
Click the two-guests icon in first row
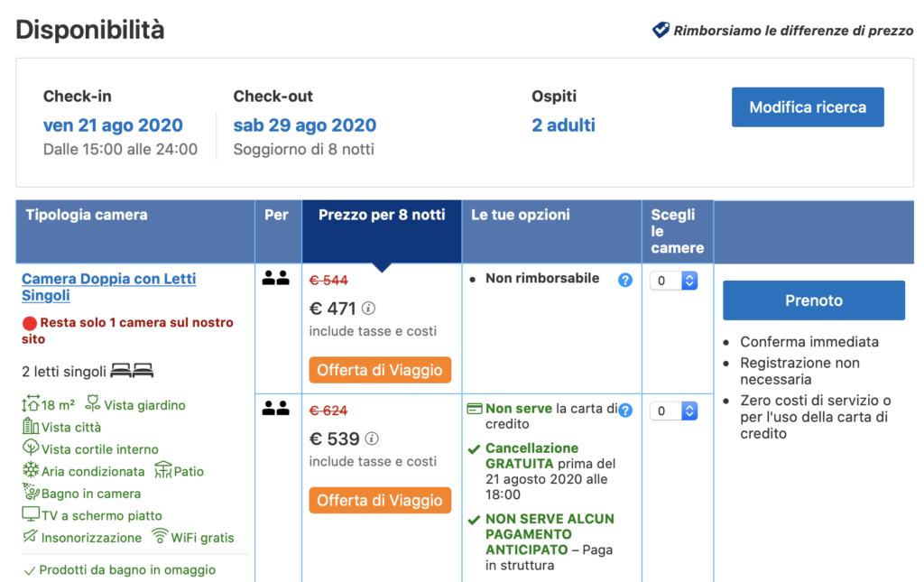pos(276,279)
